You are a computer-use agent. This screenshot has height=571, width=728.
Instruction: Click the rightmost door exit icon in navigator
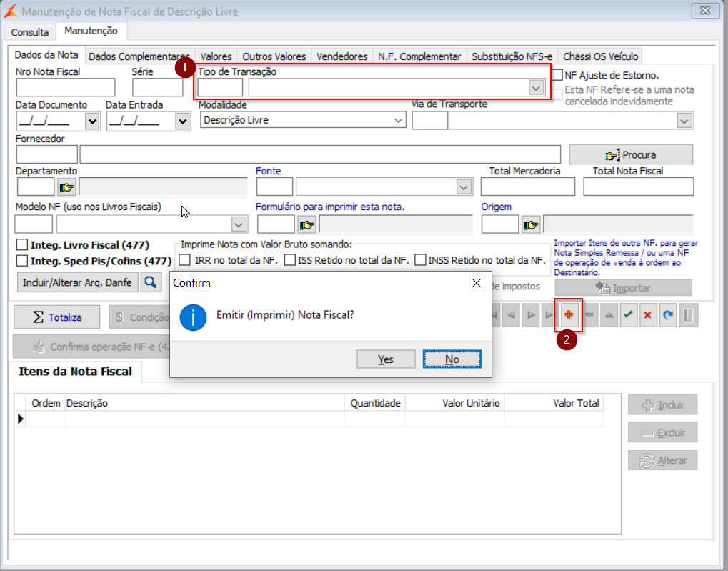click(688, 315)
